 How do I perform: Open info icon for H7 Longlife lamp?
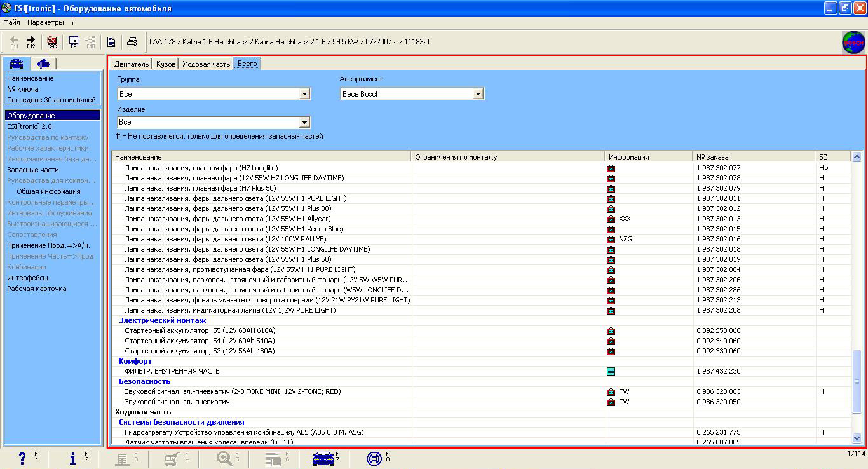coord(611,168)
